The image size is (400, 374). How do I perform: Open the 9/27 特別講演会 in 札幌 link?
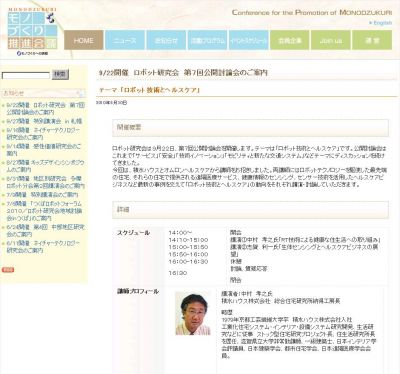coord(44,121)
